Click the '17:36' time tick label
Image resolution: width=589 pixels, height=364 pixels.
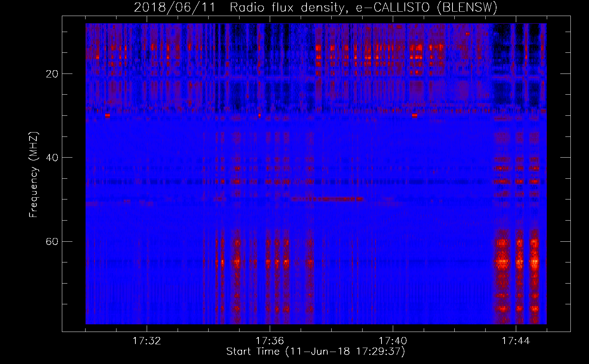[270, 341]
